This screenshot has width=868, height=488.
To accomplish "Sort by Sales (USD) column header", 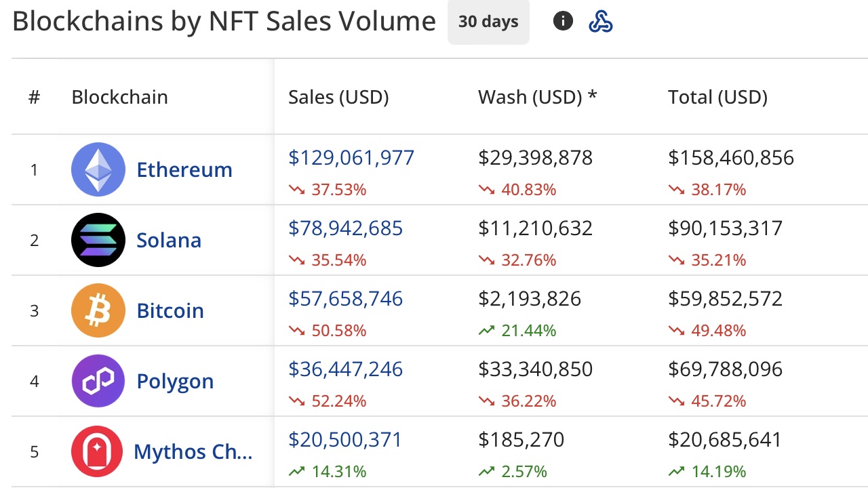I will click(x=338, y=97).
